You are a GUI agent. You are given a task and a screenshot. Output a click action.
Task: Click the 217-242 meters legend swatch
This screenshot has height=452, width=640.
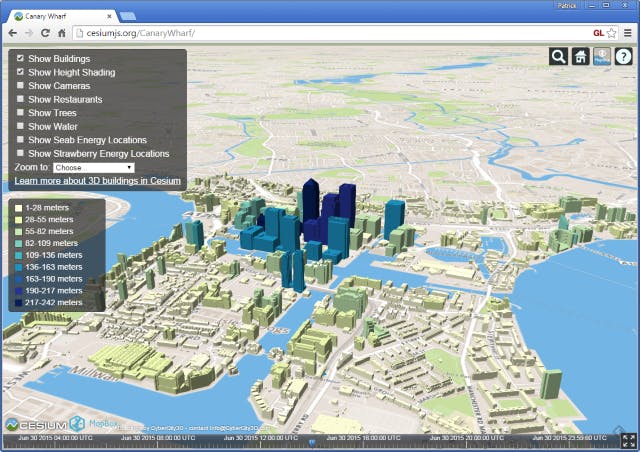18,303
